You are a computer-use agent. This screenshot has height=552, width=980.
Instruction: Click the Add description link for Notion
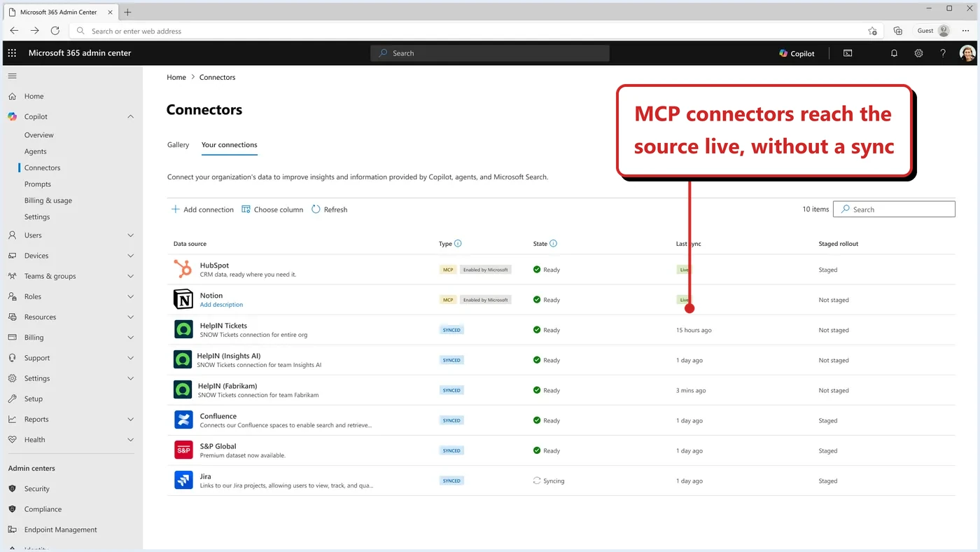[221, 305]
